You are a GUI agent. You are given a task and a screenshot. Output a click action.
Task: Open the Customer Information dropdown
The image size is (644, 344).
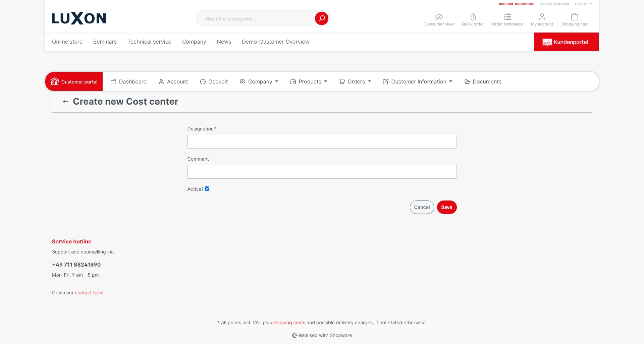point(418,82)
